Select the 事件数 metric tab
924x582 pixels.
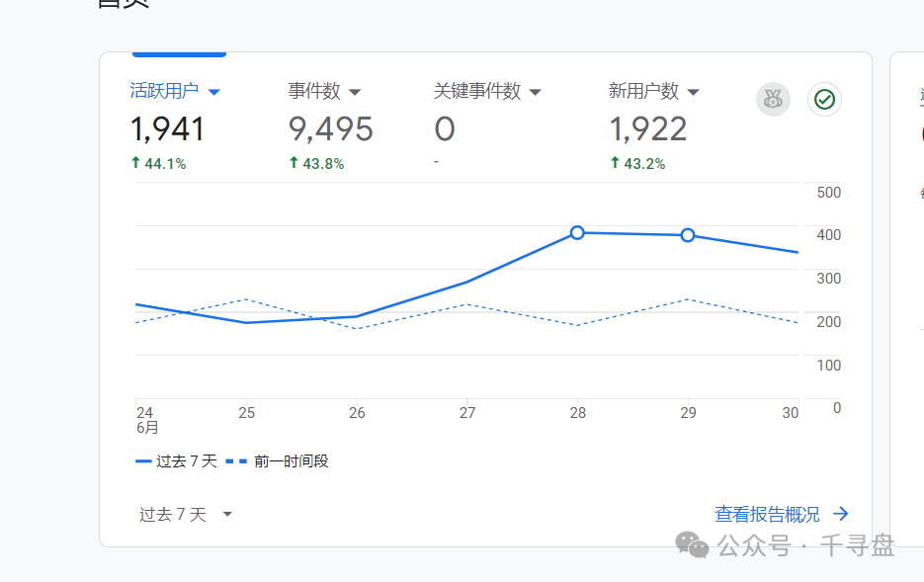tap(314, 91)
